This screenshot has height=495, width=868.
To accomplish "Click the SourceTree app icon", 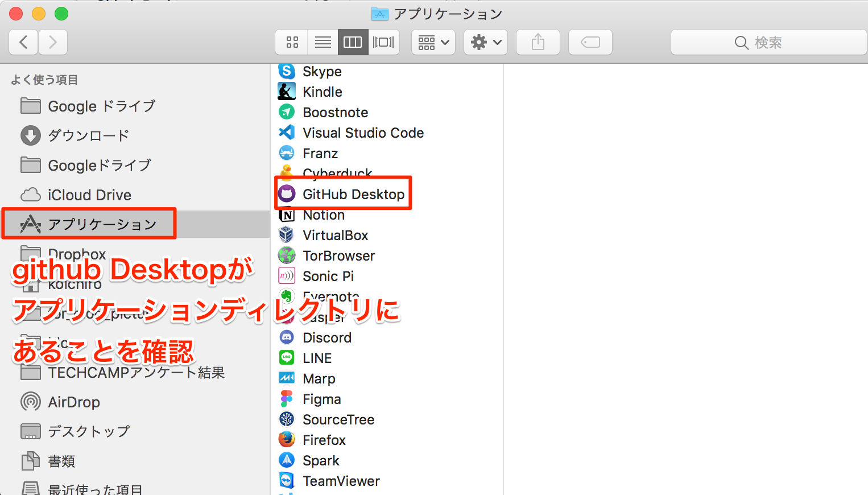I will [287, 419].
